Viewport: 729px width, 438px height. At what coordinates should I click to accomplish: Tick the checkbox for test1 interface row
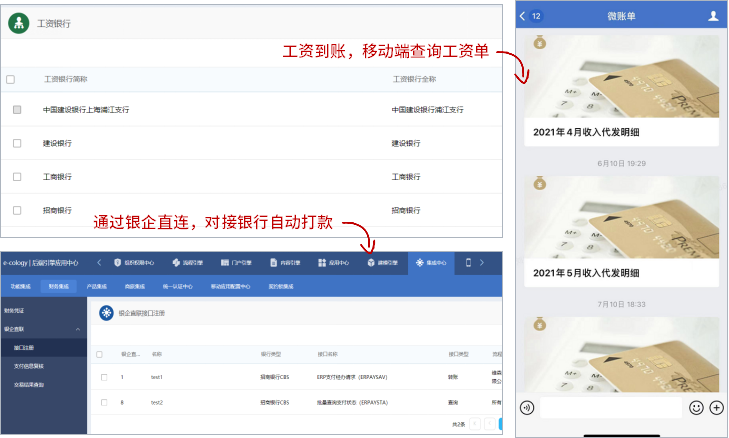[103, 377]
